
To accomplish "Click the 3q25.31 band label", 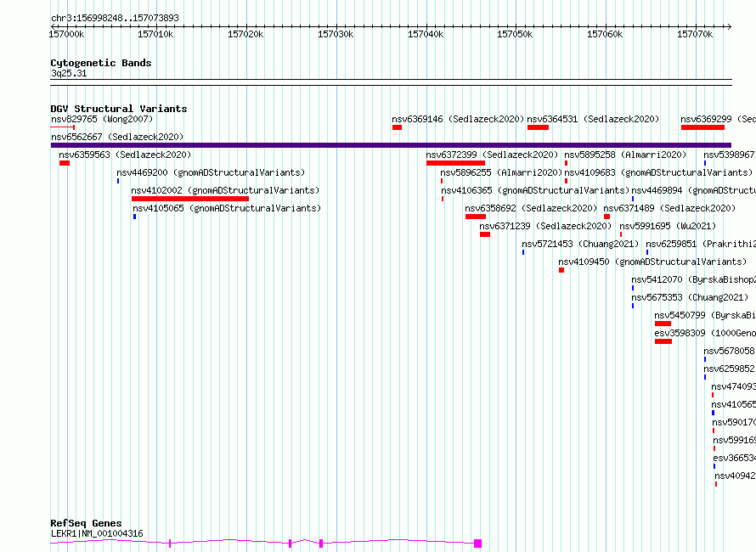I will point(69,73).
